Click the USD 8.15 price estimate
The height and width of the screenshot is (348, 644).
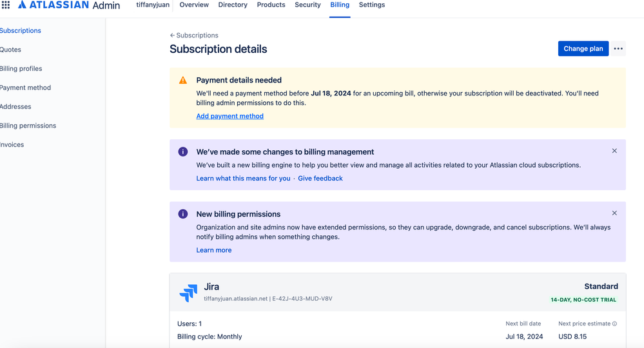tap(572, 336)
